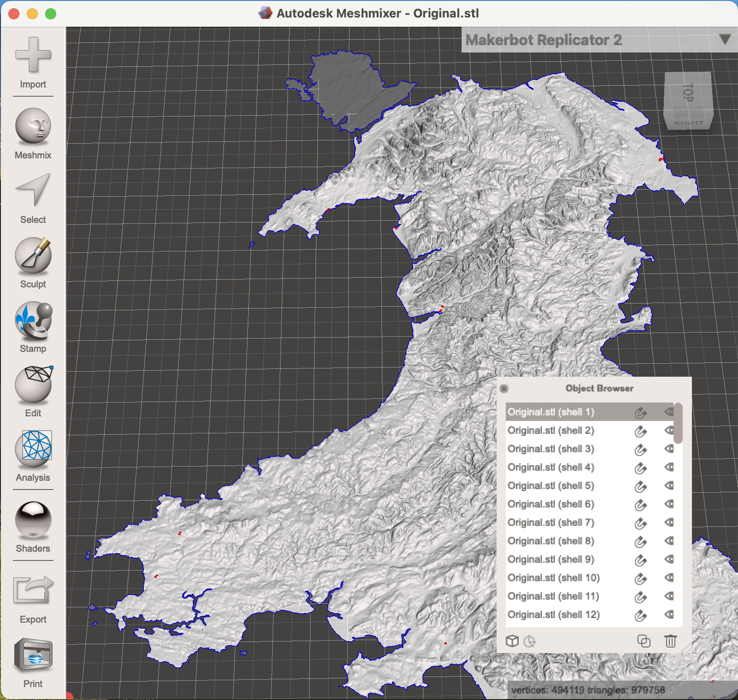Open the Analysis tool
Screen dimensions: 738x700
(x=33, y=449)
